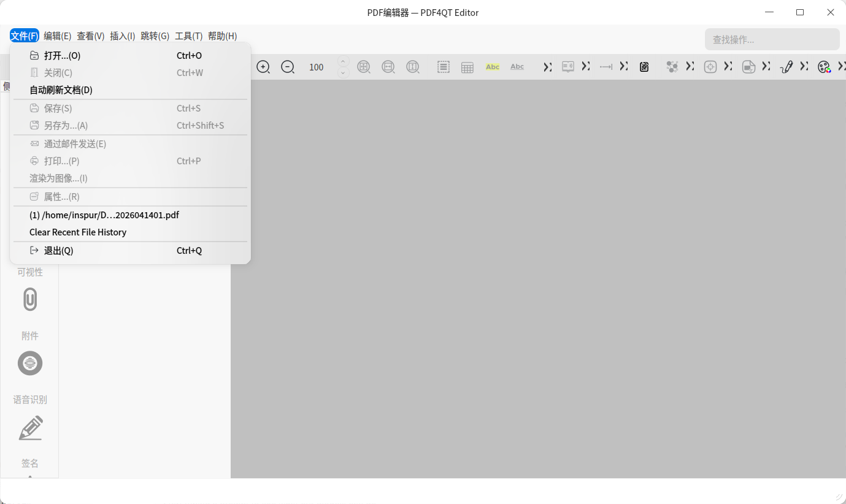Image resolution: width=846 pixels, height=504 pixels.
Task: Click the table selection tool icon
Action: [x=467, y=67]
